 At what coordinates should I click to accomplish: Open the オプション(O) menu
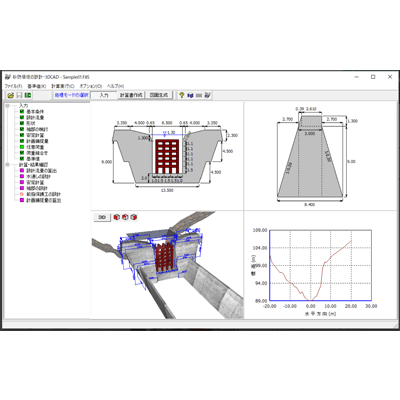pos(91,86)
